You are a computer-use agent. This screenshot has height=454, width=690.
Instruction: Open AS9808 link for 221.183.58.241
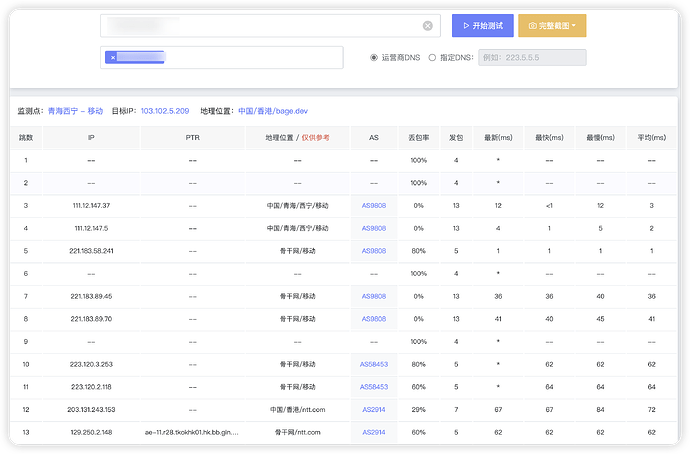tap(374, 251)
